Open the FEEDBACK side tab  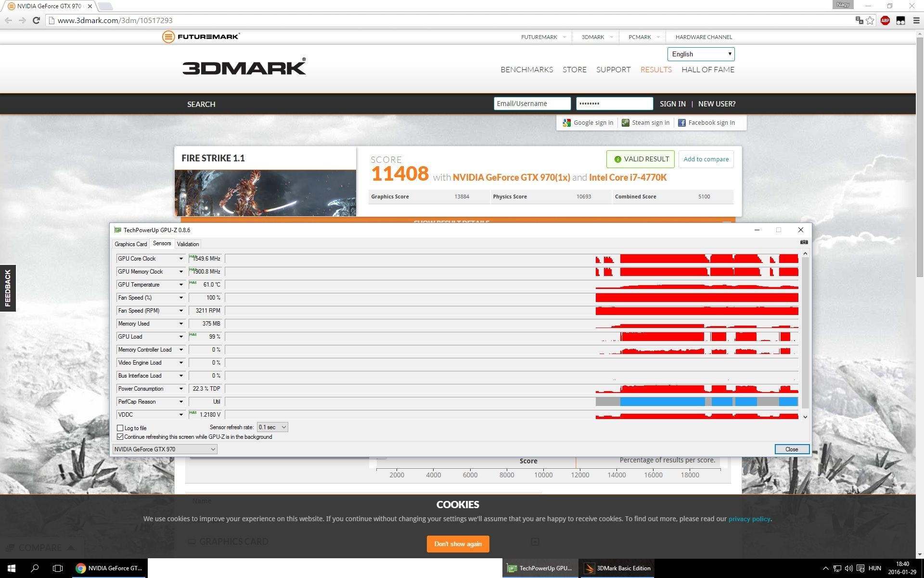[x=8, y=288]
